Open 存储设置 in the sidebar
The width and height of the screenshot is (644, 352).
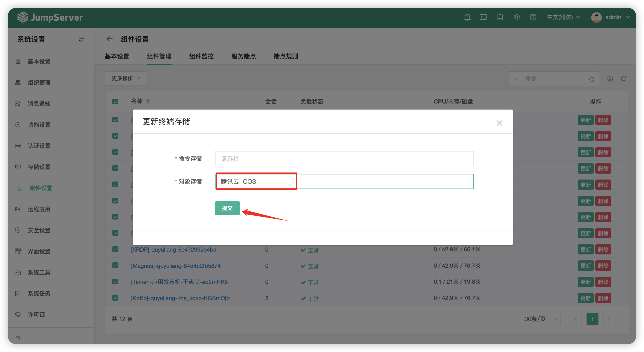(x=39, y=167)
